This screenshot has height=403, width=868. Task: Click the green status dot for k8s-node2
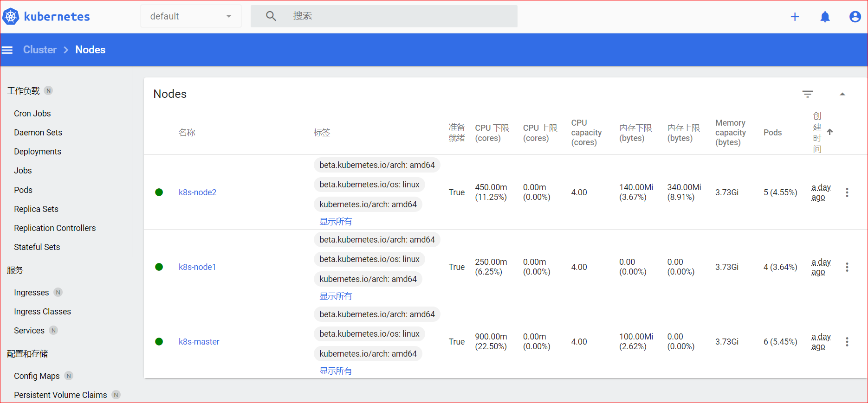pyautogui.click(x=159, y=192)
